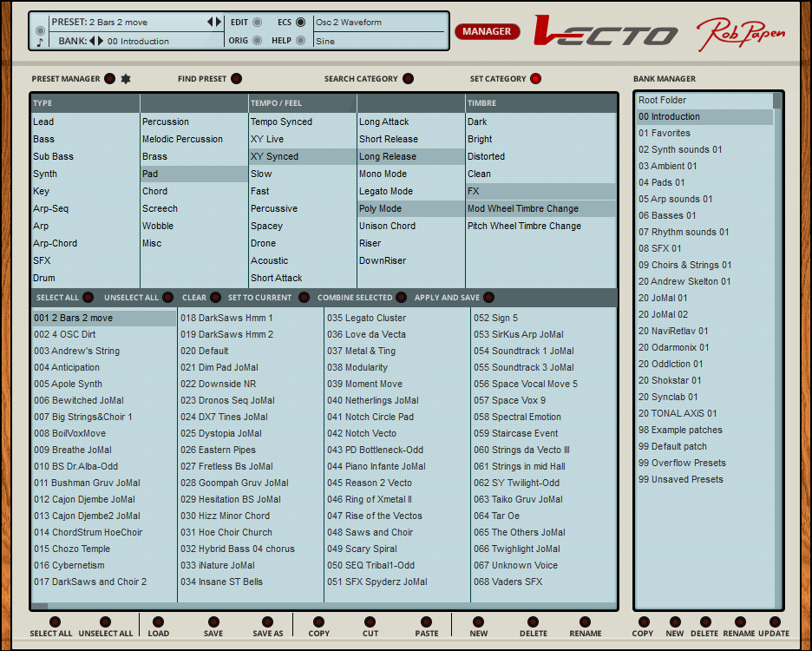Click the CUT icon in the preset controls
Viewport: 812px width, 651px height.
tap(370, 621)
